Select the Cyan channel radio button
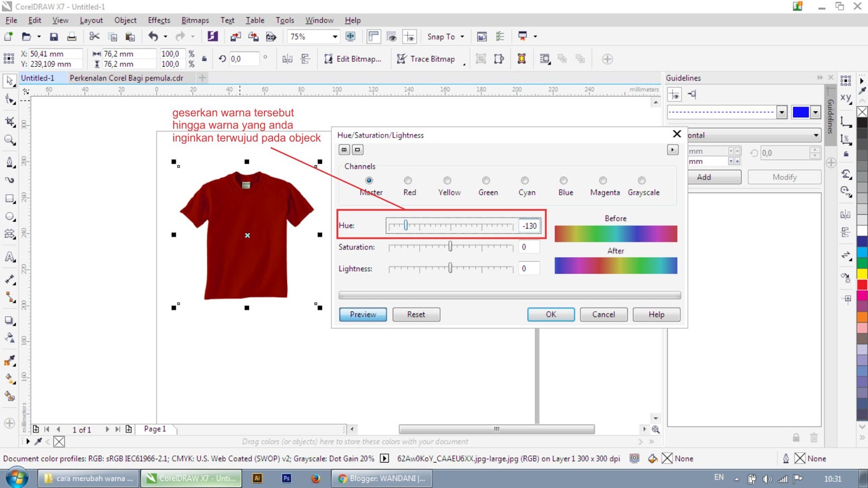This screenshot has height=488, width=868. coord(525,181)
